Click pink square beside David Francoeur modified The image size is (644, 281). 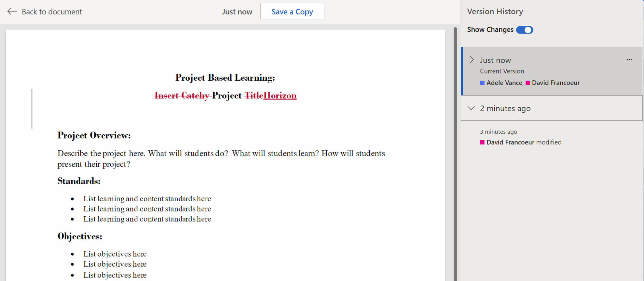482,143
